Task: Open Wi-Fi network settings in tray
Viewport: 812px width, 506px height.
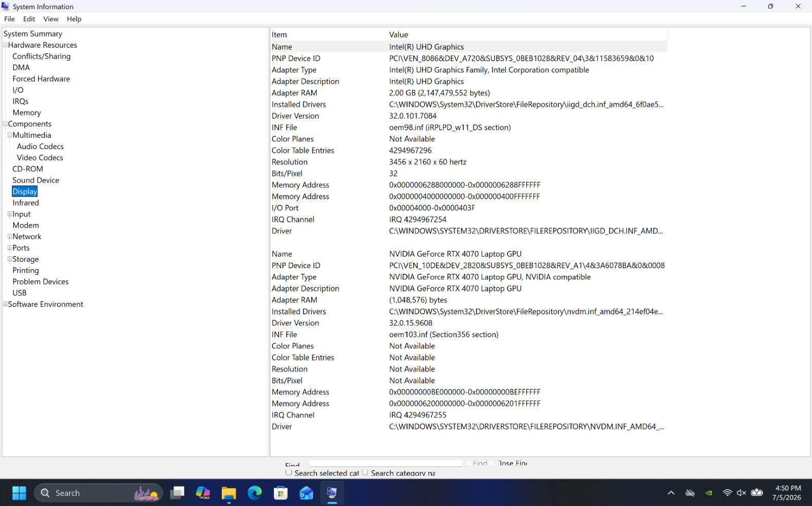Action: tap(727, 493)
